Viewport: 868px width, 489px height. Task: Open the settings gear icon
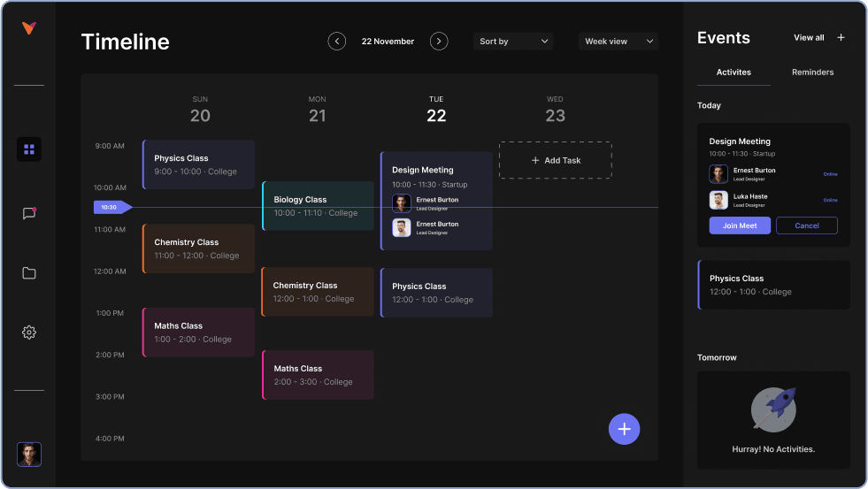click(x=29, y=332)
